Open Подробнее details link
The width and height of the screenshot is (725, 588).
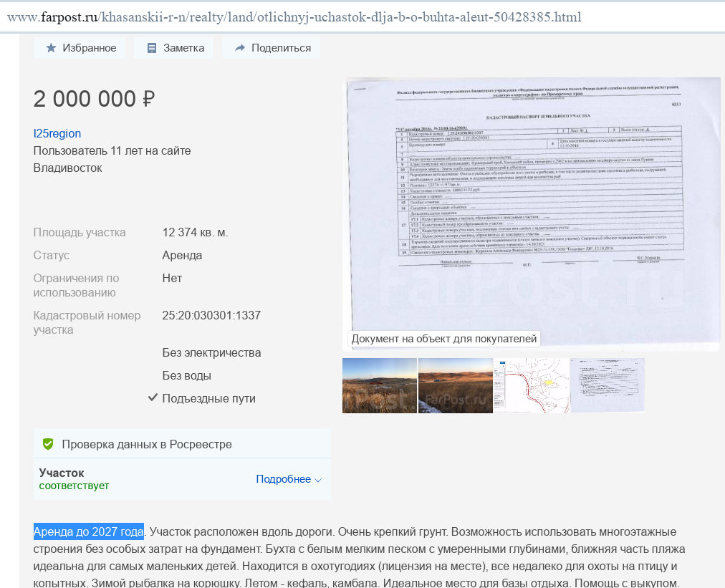pyautogui.click(x=284, y=479)
